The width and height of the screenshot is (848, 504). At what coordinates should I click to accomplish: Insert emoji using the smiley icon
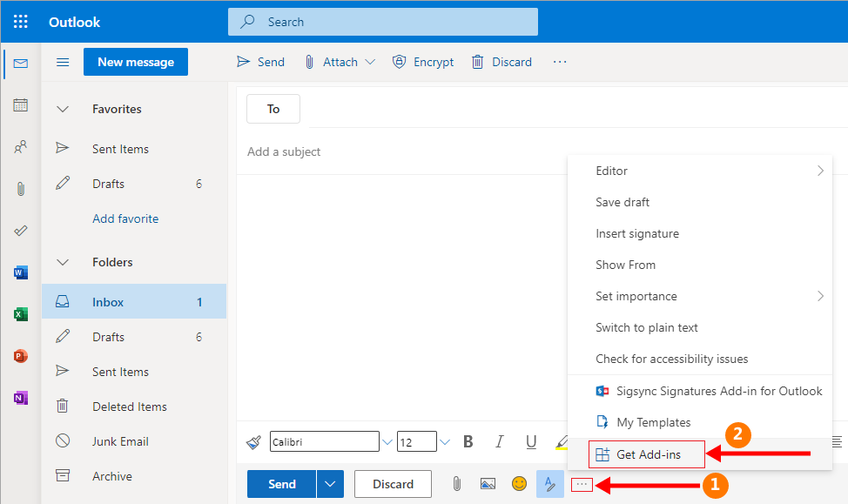(x=519, y=484)
